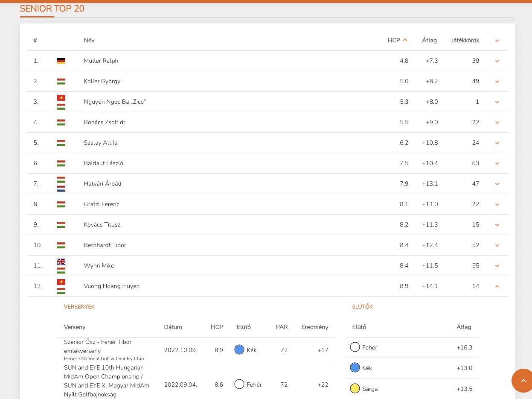Click the name Hatvári Árpád
The image size is (532, 399).
point(103,184)
